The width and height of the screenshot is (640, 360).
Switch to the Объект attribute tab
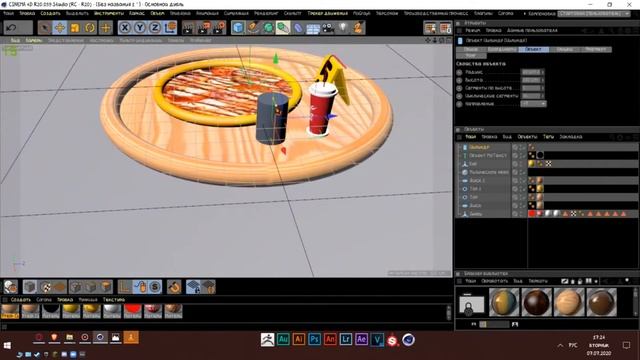click(533, 49)
